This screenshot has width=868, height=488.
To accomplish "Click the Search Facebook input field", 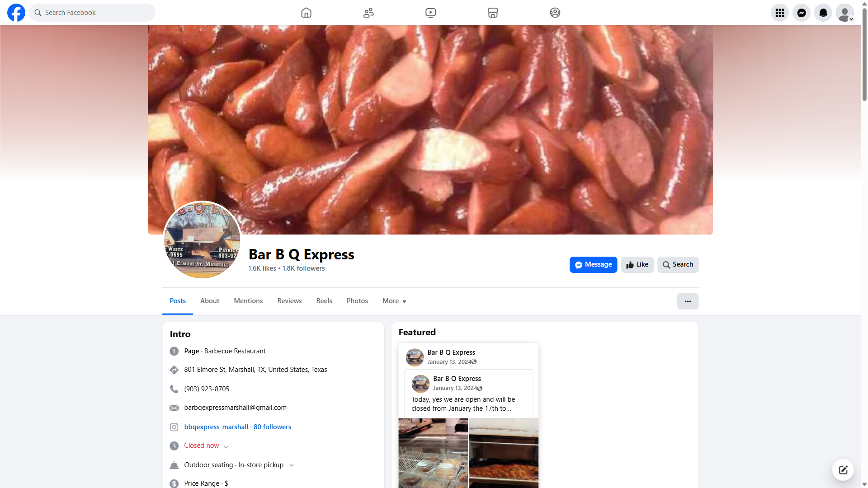I will (97, 13).
